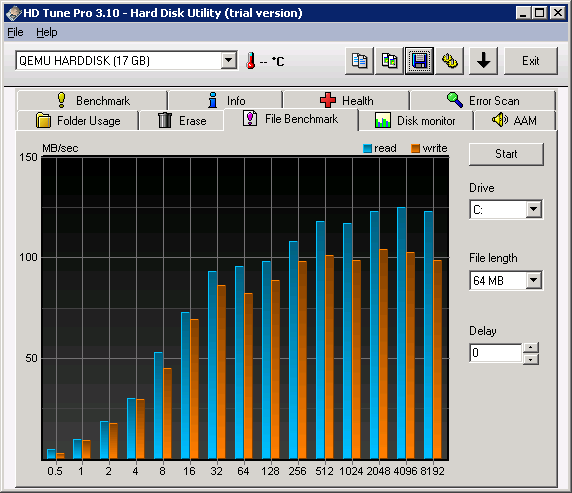Open the File menu

(x=15, y=32)
